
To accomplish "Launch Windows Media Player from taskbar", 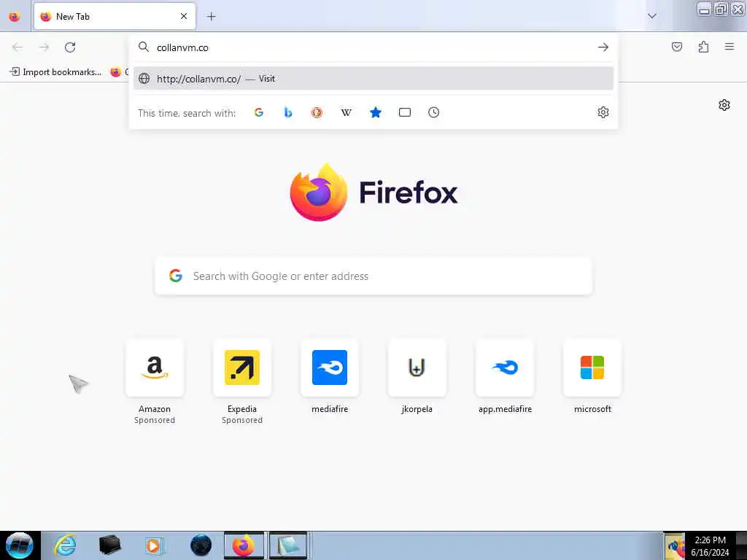I will (x=153, y=545).
